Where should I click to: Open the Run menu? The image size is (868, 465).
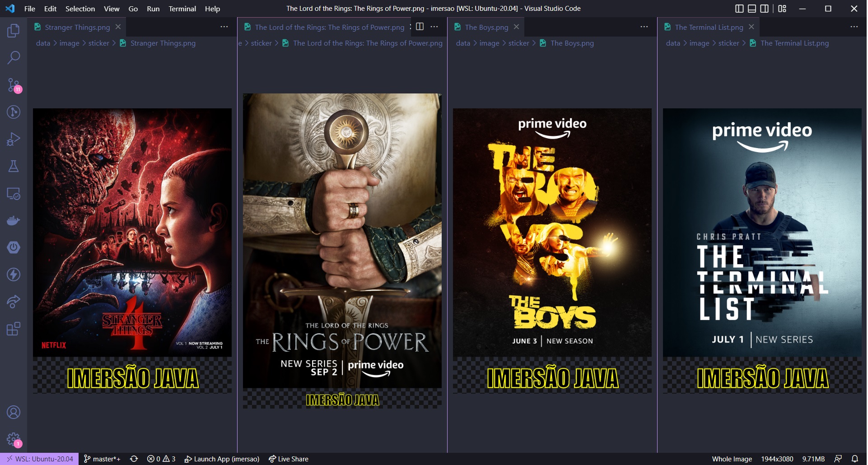(153, 9)
